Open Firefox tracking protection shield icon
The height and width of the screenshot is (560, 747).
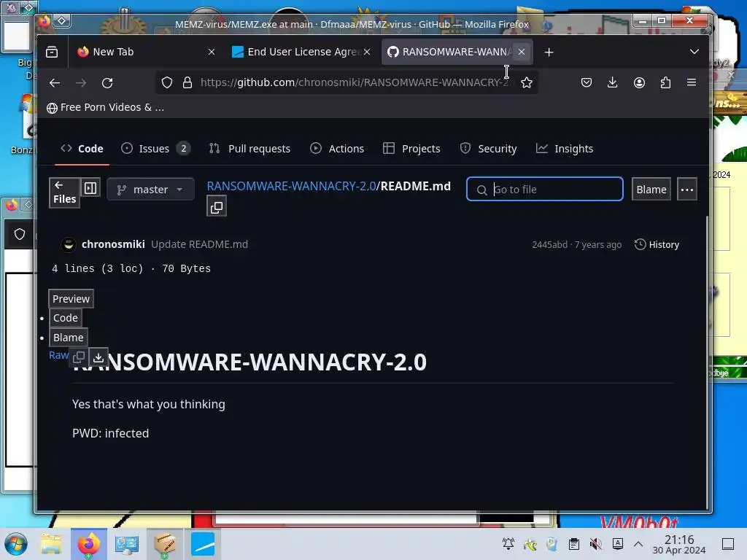coord(167,82)
